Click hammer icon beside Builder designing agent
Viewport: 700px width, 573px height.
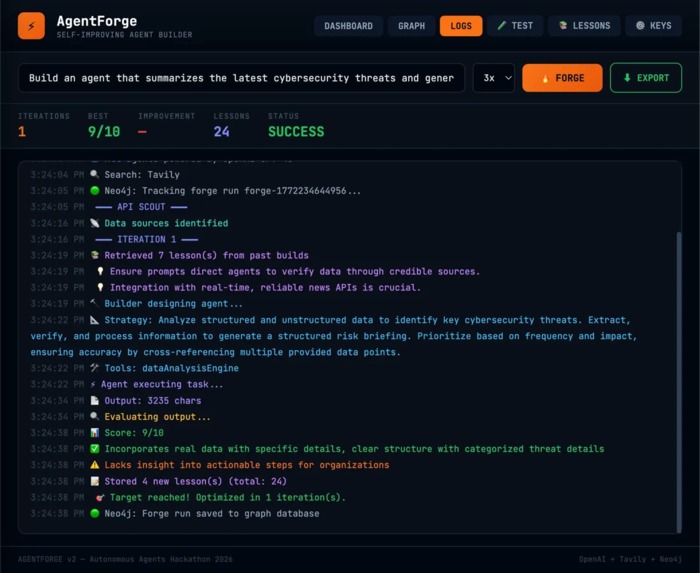click(95, 303)
